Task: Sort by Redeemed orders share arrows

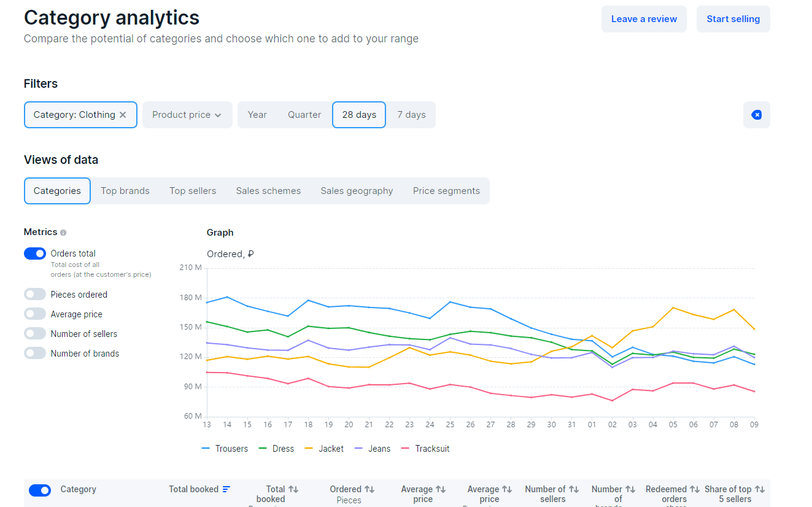Action: point(694,489)
